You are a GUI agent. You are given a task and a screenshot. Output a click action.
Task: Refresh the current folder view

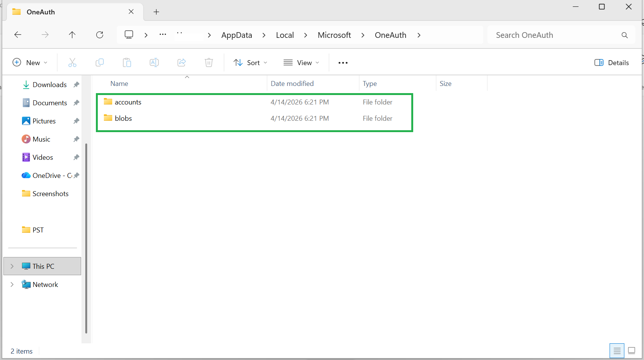(100, 35)
